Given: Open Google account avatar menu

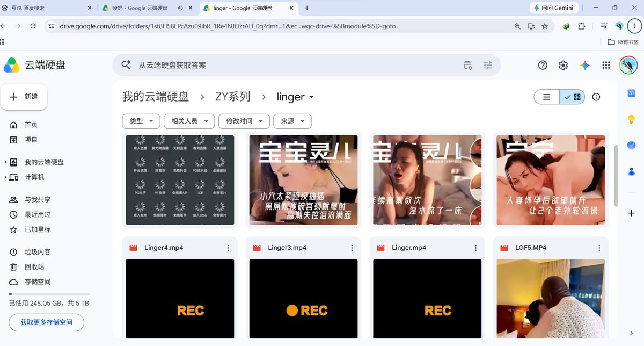Looking at the screenshot, I should coord(628,65).
